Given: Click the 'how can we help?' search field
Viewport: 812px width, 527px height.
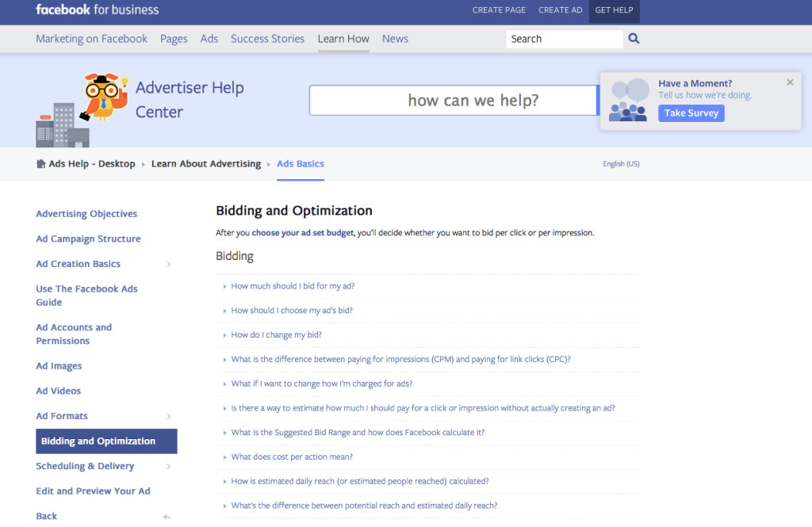Looking at the screenshot, I should tap(453, 100).
